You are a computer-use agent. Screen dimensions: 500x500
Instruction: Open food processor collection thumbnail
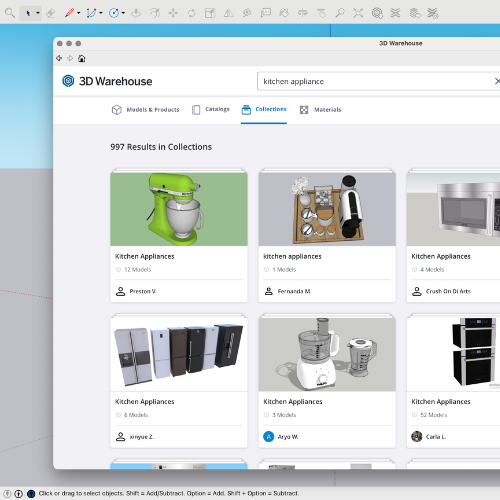(327, 354)
